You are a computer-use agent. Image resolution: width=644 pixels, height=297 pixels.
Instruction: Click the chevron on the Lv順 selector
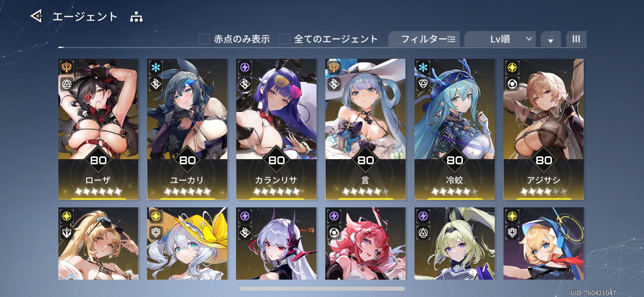[529, 39]
